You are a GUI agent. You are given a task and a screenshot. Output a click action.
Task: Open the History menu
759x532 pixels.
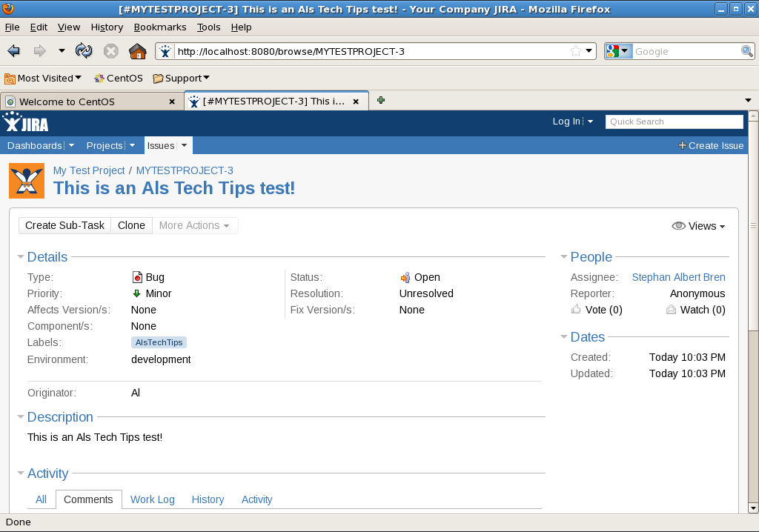coord(107,27)
